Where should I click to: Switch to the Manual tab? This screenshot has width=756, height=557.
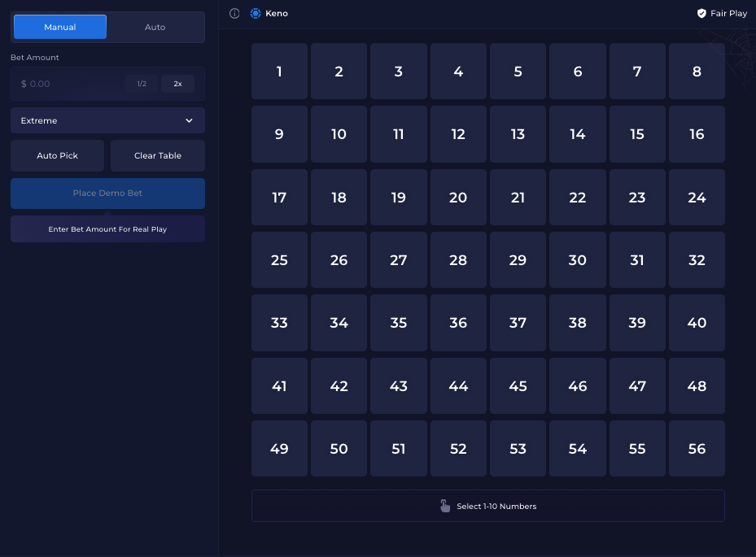[60, 27]
